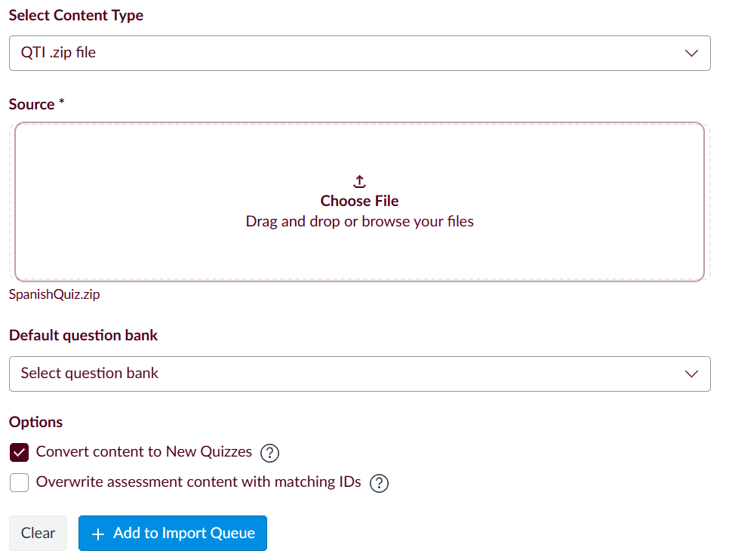This screenshot has height=560, width=729.
Task: Click the 'Convert content to New Quizzes' label text
Action: [144, 452]
